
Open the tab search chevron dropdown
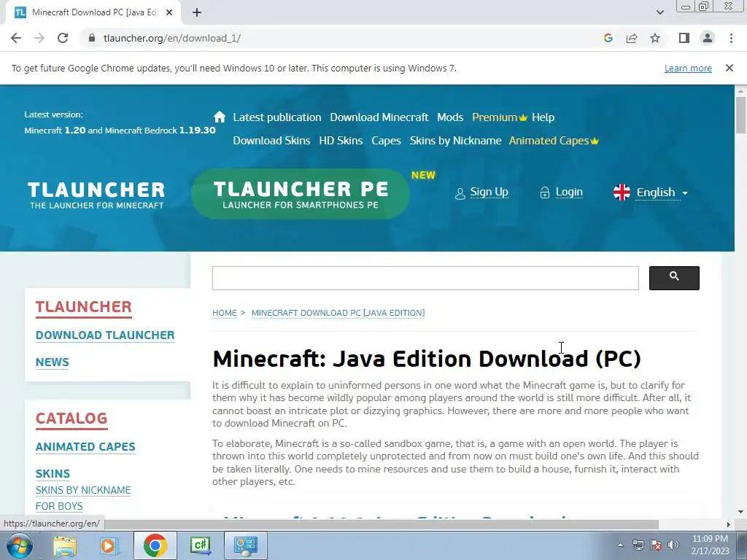tap(659, 12)
